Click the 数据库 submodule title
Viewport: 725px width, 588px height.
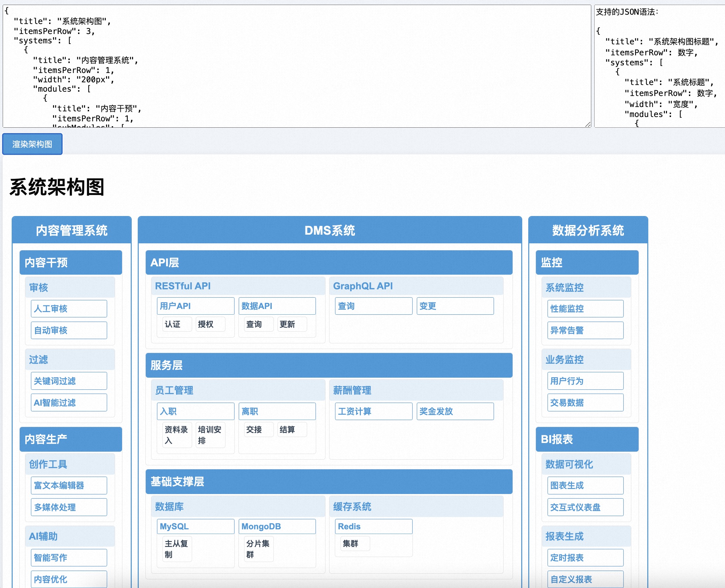click(x=238, y=507)
